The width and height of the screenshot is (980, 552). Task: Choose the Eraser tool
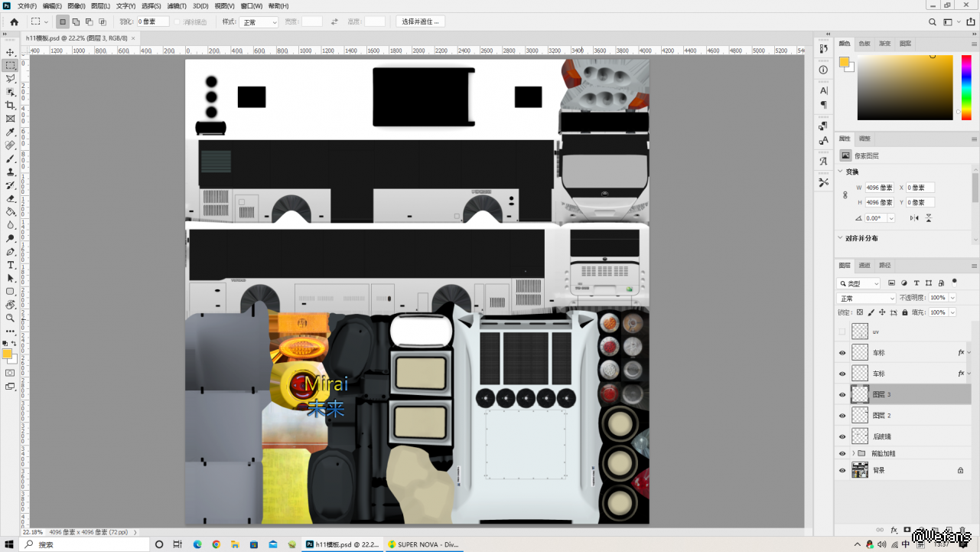[x=11, y=198]
